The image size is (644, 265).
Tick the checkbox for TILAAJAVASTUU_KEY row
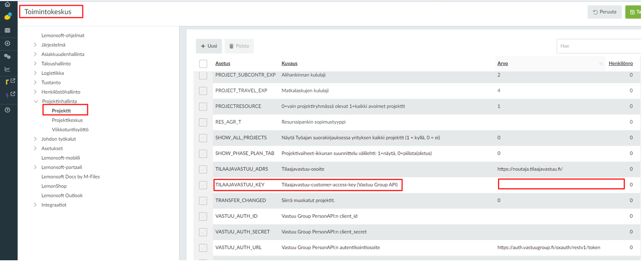[203, 185]
